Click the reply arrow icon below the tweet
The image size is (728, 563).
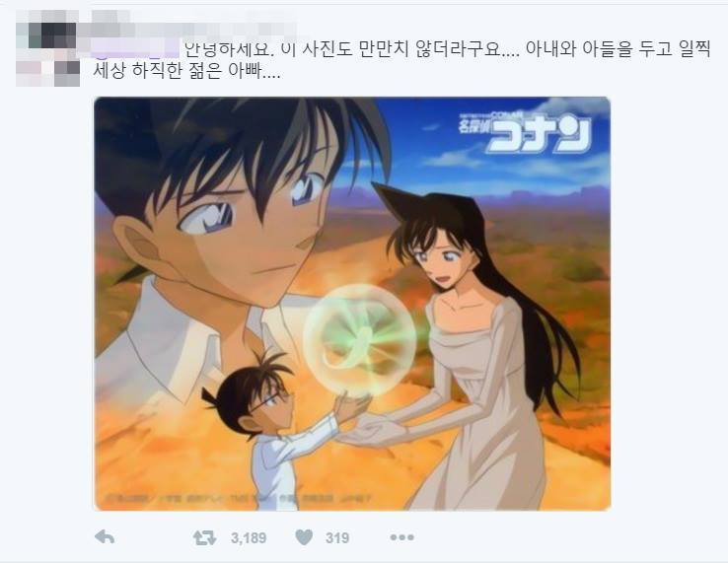105,537
